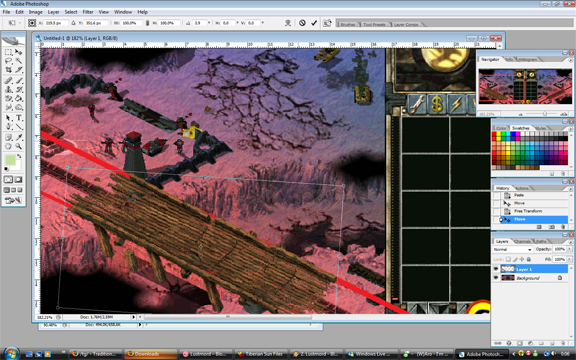This screenshot has width=576, height=360.
Task: Select the Brush tool
Action: coord(19,80)
